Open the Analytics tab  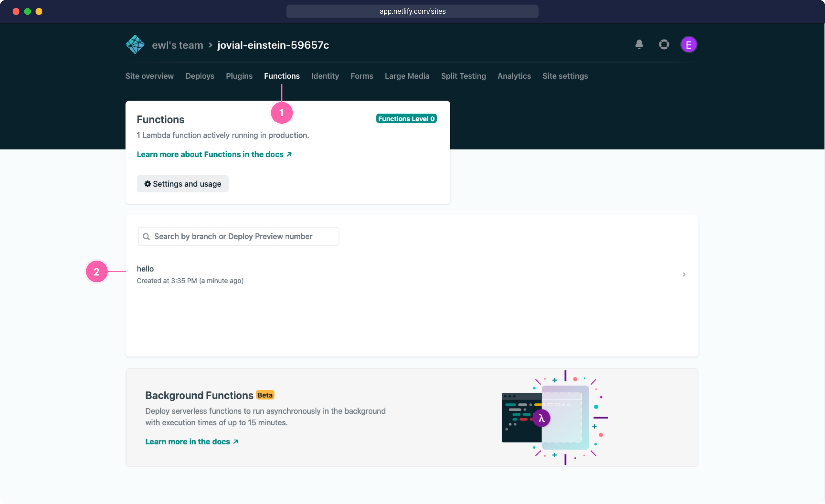[514, 76]
